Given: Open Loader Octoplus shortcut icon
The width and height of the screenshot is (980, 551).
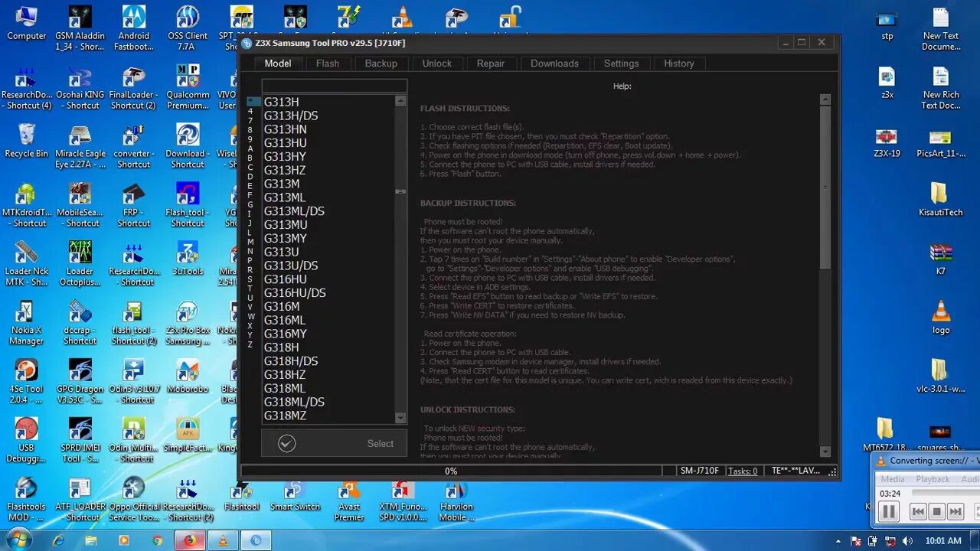Looking at the screenshot, I should (80, 264).
